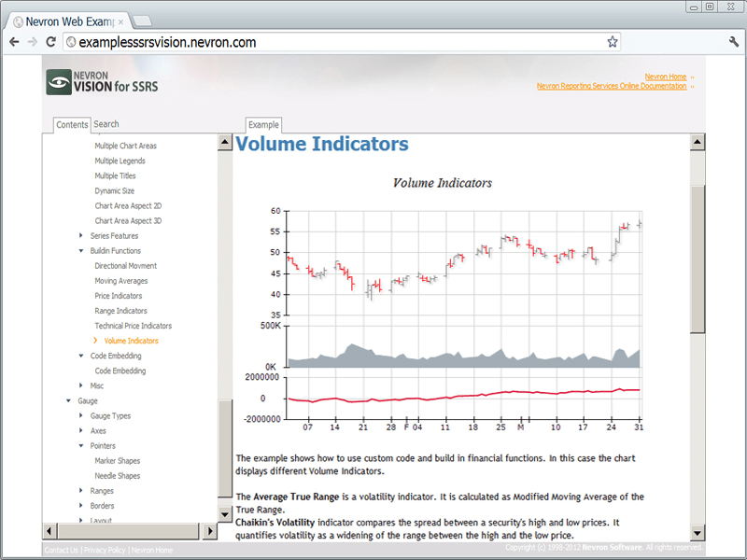Image resolution: width=747 pixels, height=560 pixels.
Task: Click the browser Forward arrow icon
Action: [x=33, y=41]
